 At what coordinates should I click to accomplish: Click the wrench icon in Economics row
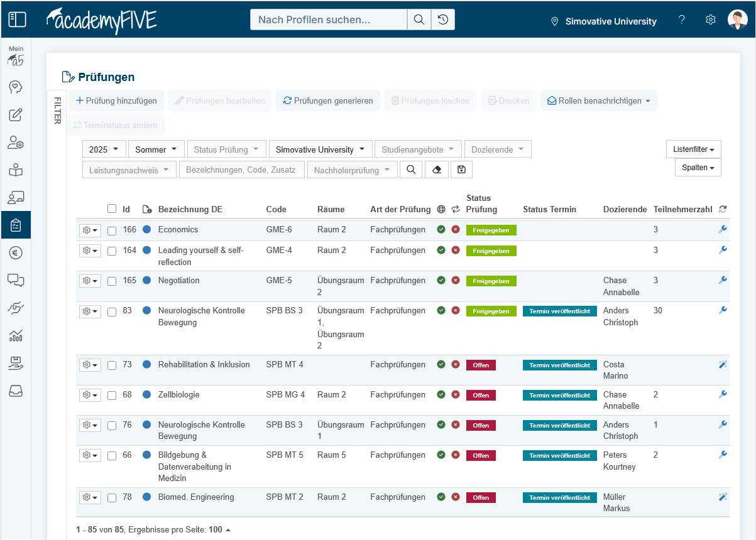pyautogui.click(x=723, y=230)
